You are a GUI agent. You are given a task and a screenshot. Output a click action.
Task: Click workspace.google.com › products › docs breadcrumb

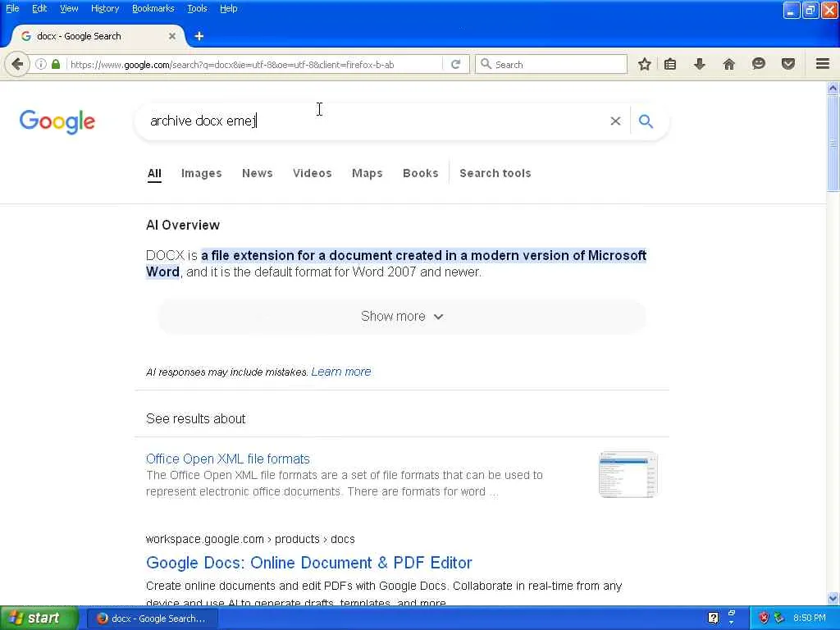click(250, 539)
